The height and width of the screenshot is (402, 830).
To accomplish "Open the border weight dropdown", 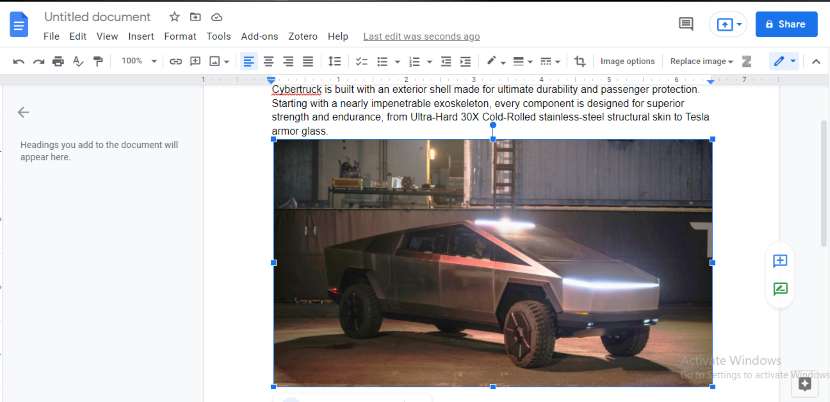I will click(x=523, y=61).
